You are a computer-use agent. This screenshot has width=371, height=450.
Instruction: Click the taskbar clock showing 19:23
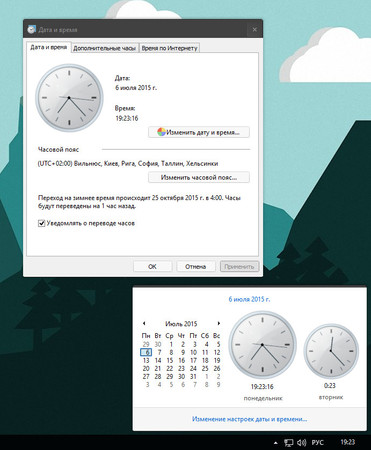347,442
